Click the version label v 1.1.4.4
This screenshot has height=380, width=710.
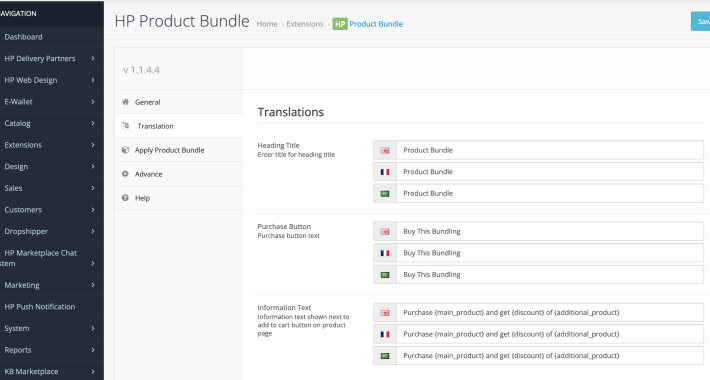tap(141, 70)
